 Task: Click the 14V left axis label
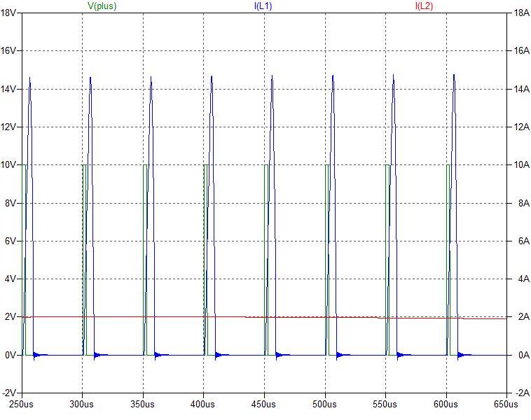point(8,89)
